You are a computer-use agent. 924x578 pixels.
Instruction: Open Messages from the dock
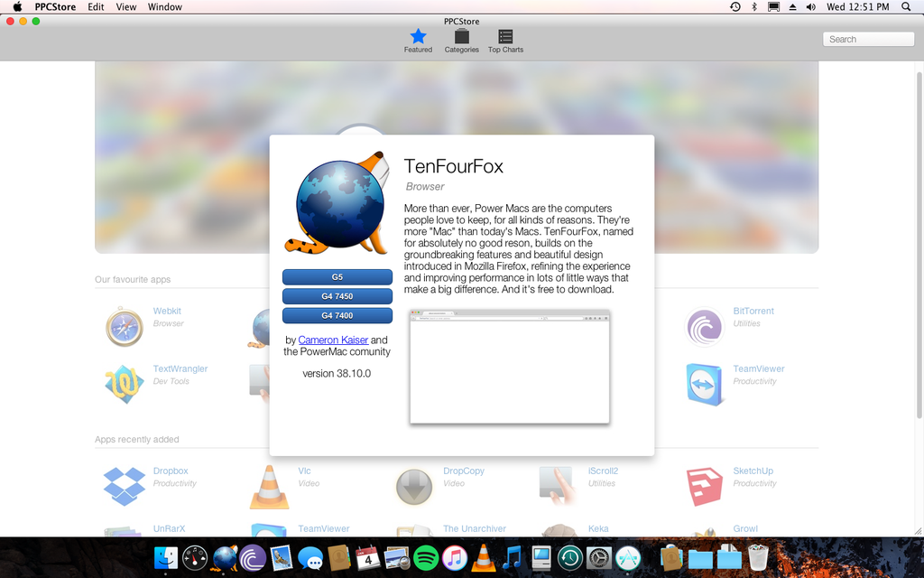[x=310, y=558]
